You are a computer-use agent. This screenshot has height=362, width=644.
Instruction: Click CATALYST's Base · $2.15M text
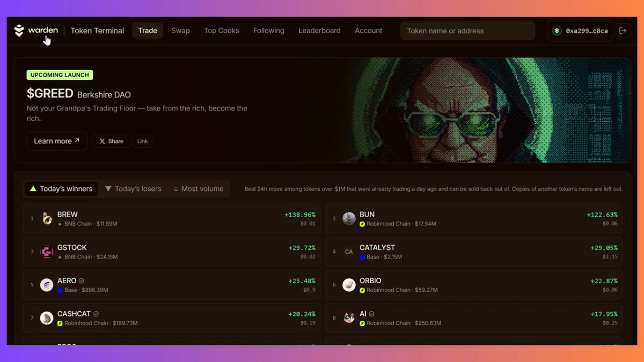click(x=384, y=257)
